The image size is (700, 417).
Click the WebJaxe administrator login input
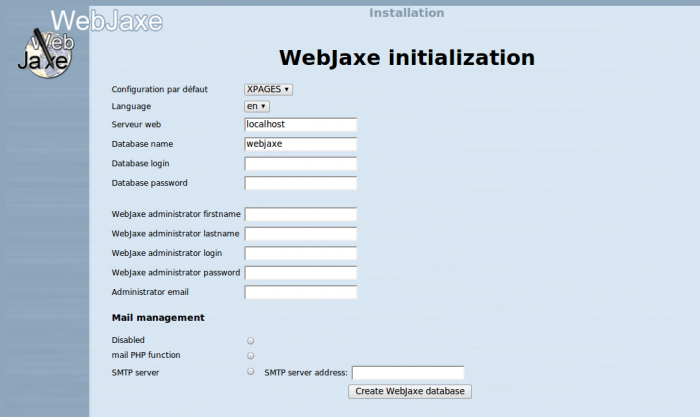tap(300, 253)
